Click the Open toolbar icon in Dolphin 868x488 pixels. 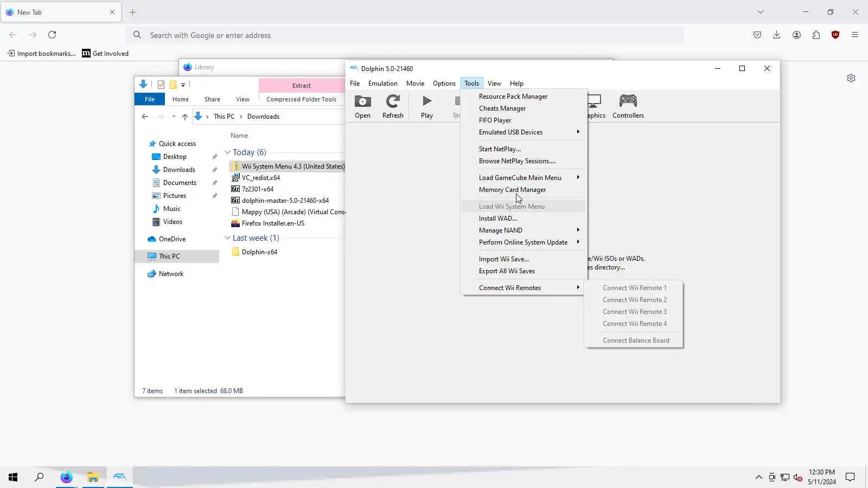[362, 106]
